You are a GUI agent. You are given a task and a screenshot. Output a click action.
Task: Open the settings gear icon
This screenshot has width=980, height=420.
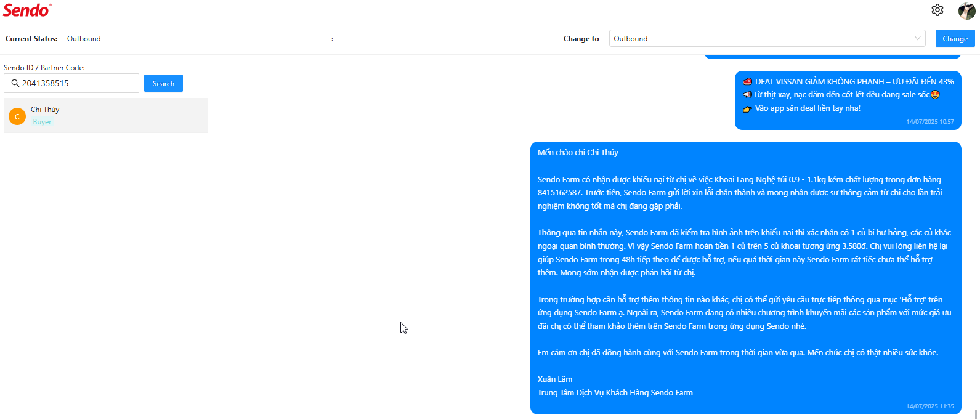pos(937,10)
